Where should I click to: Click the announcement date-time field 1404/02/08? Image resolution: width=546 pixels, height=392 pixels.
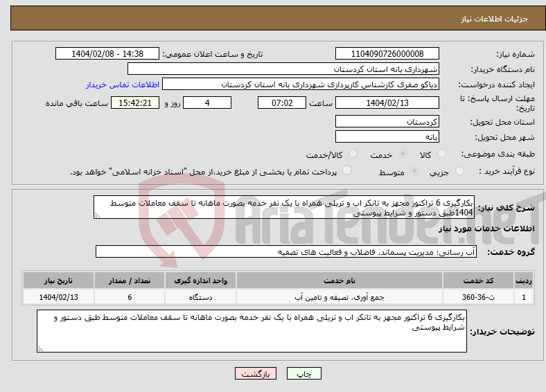point(107,53)
